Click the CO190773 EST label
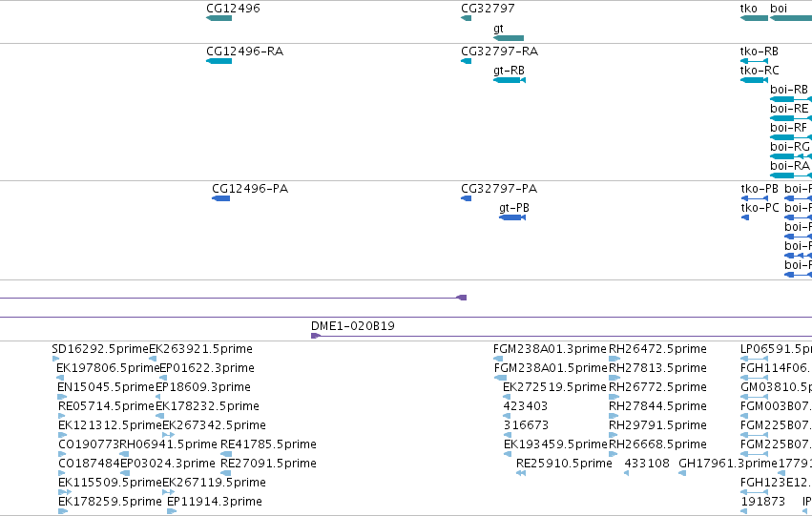Viewport: 812px width, 516px height. [89, 444]
